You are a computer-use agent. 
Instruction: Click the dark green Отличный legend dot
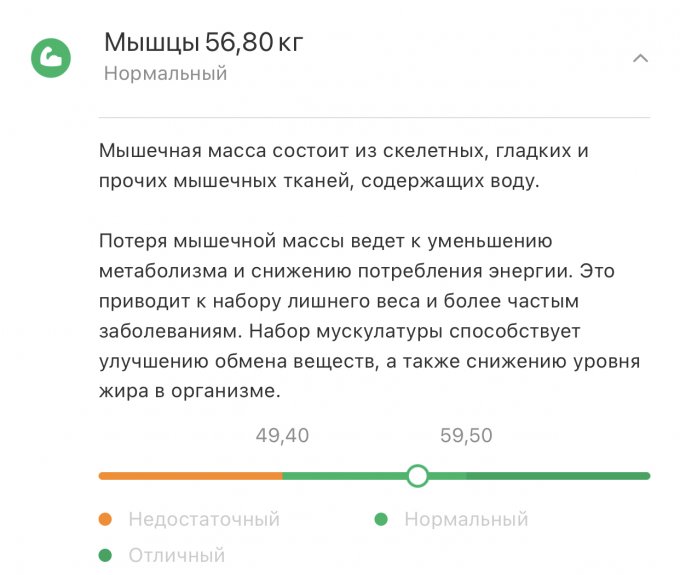click(x=105, y=555)
